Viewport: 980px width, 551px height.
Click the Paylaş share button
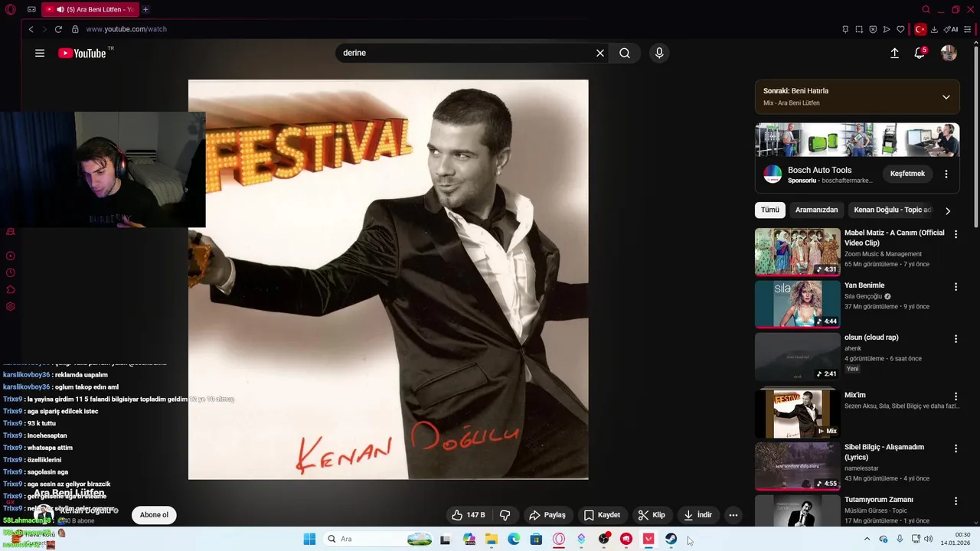[x=547, y=515]
